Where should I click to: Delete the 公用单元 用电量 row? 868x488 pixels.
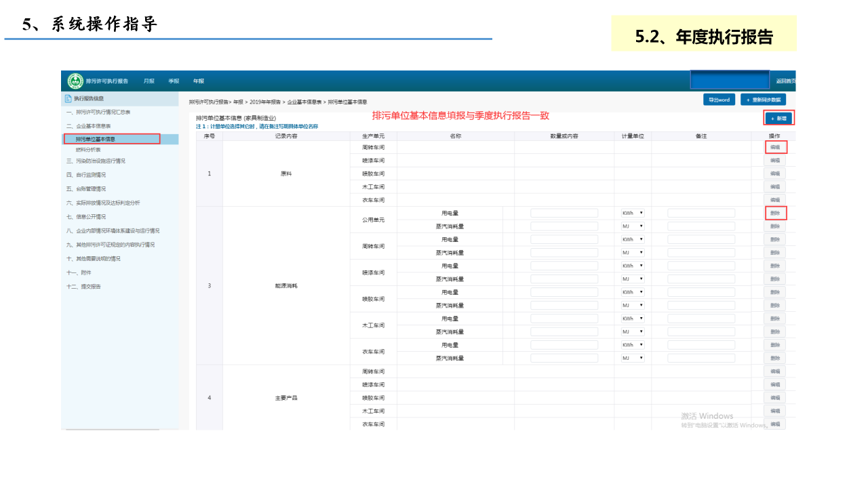point(775,213)
